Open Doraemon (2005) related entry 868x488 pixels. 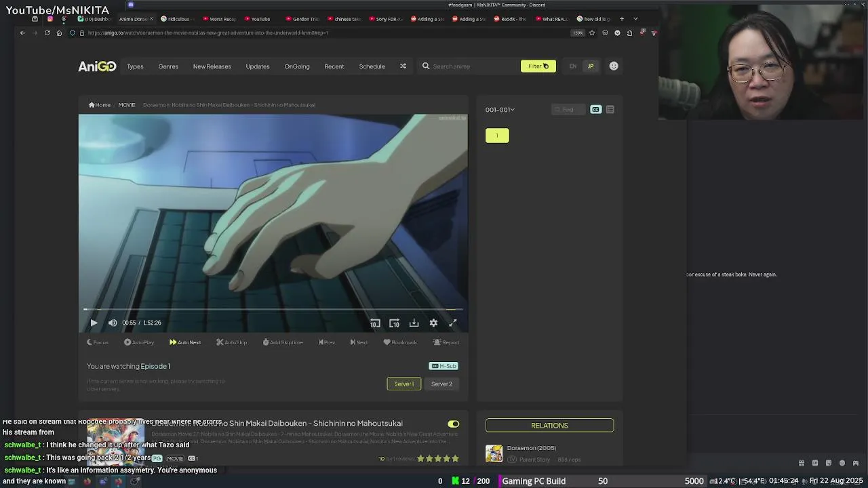[532, 448]
